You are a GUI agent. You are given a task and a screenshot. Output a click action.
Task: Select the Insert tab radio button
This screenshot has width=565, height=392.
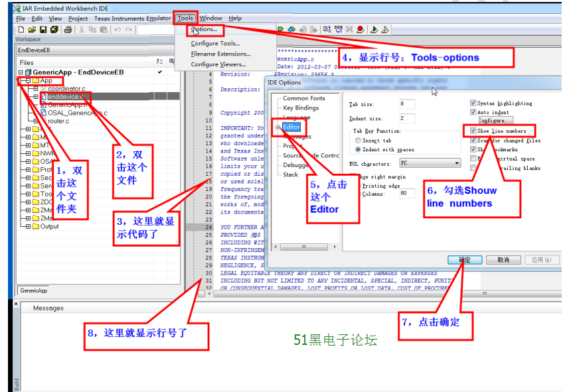coord(358,141)
